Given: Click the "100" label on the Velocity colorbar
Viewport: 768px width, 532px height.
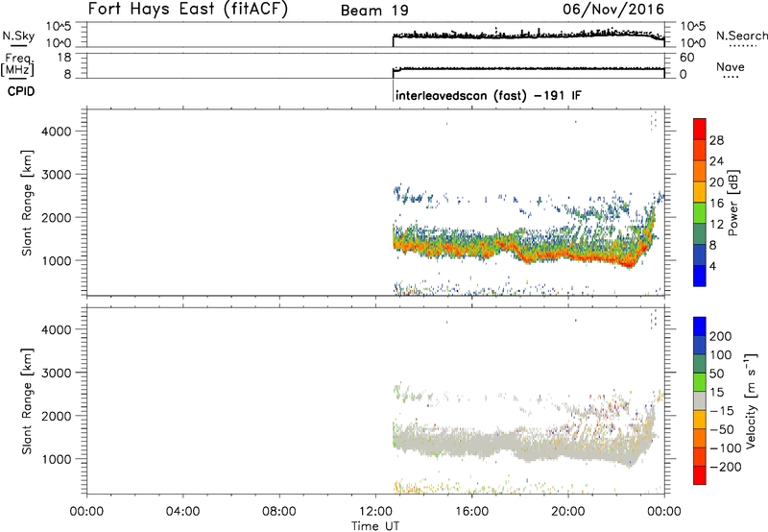Looking at the screenshot, I should click(721, 355).
